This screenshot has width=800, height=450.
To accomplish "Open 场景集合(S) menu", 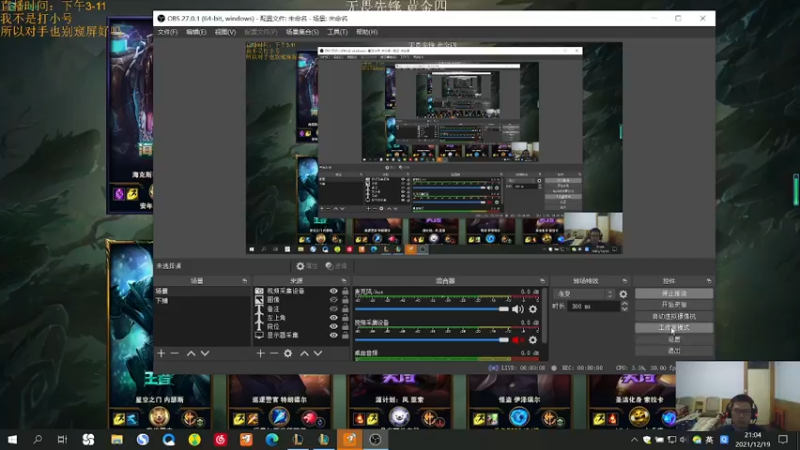I will pos(302,32).
